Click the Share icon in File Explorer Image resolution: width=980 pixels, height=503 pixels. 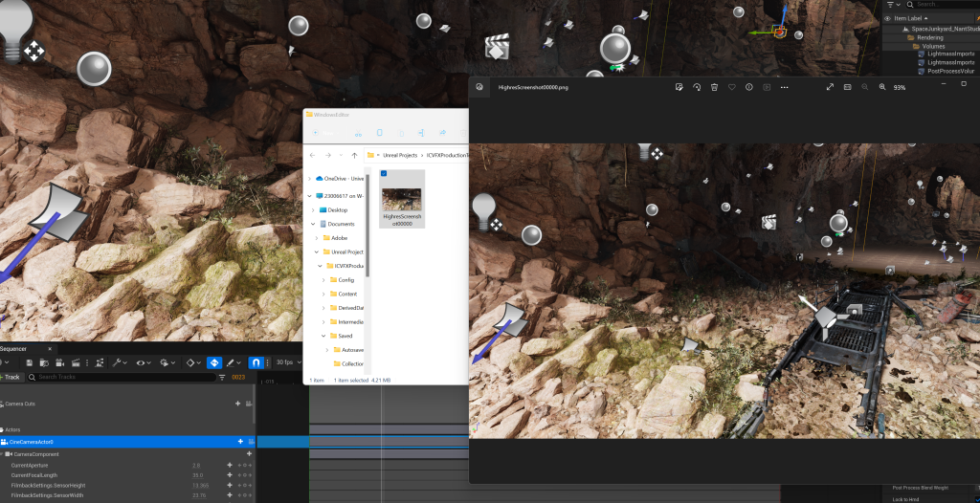tap(442, 133)
